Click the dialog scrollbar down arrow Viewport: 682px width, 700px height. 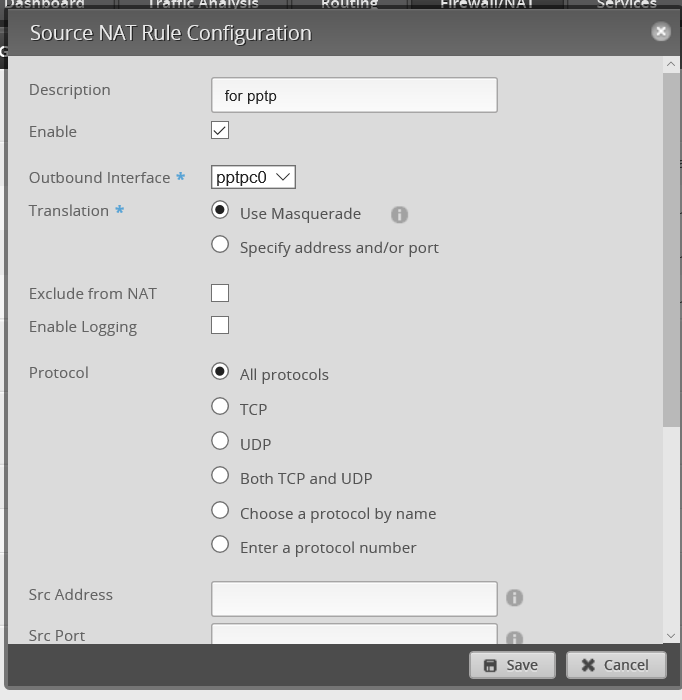671,635
